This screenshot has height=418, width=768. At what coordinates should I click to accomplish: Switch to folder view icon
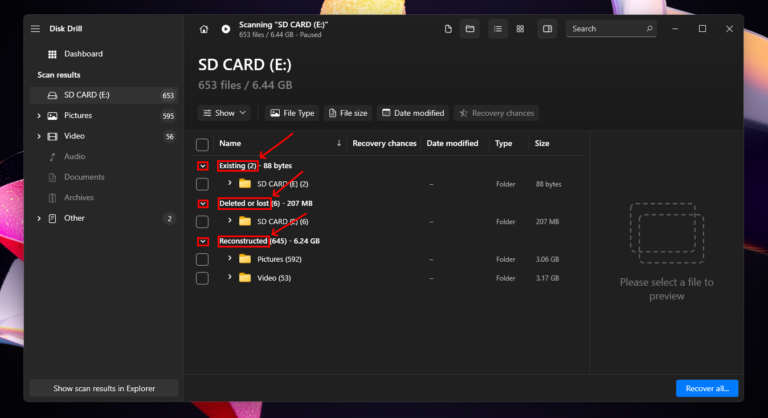[x=470, y=29]
